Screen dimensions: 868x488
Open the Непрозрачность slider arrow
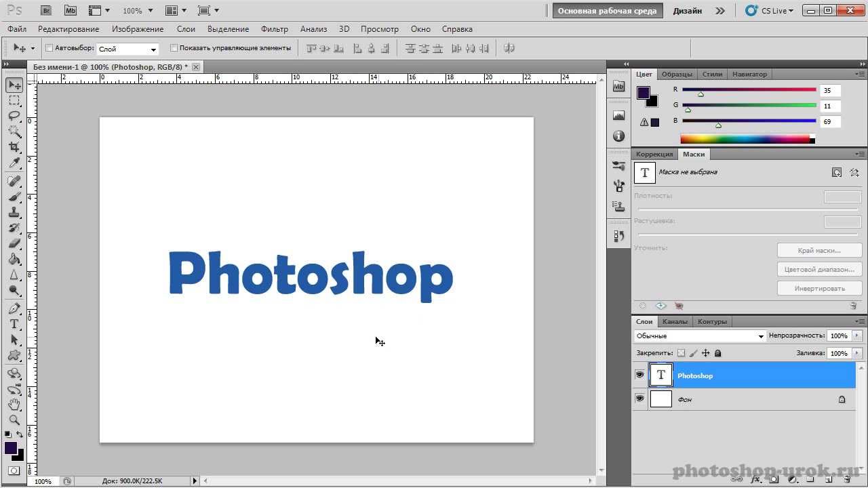tap(856, 335)
